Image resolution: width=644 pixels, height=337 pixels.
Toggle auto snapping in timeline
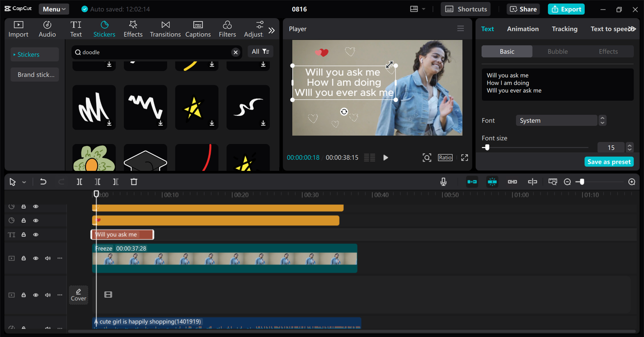tap(492, 182)
